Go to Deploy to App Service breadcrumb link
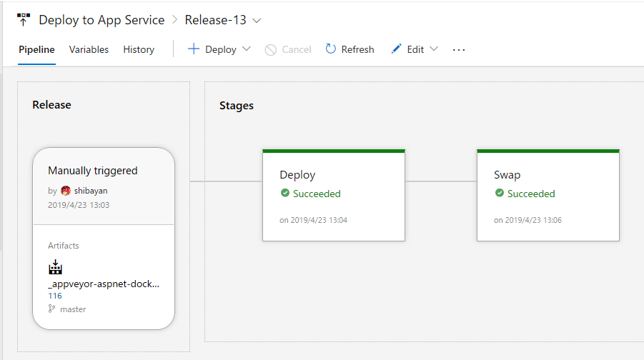The height and width of the screenshot is (360, 644). click(x=101, y=20)
